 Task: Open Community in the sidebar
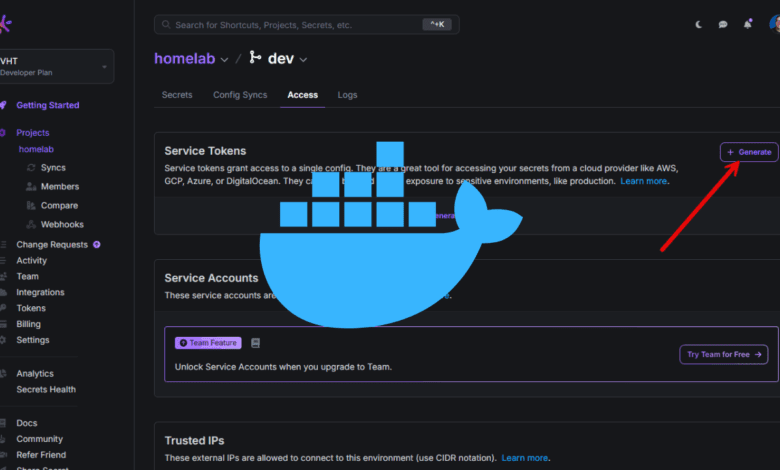[x=40, y=439]
